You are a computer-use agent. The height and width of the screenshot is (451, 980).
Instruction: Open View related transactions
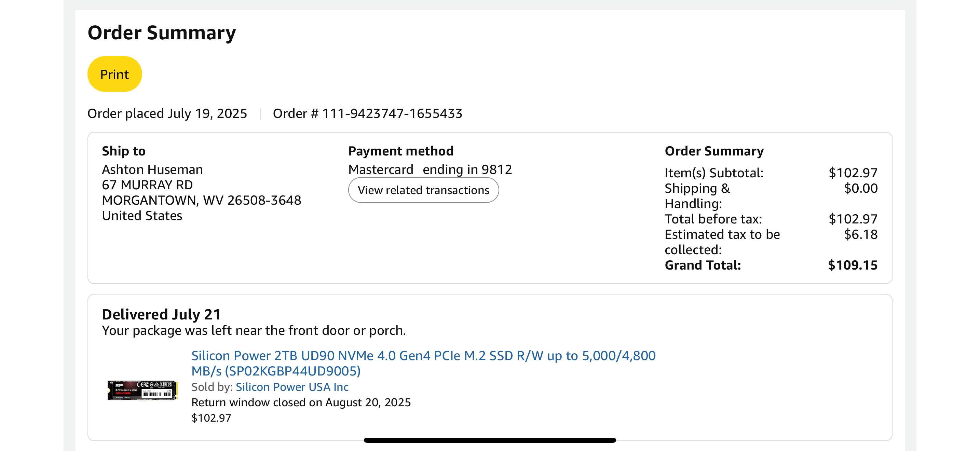423,190
